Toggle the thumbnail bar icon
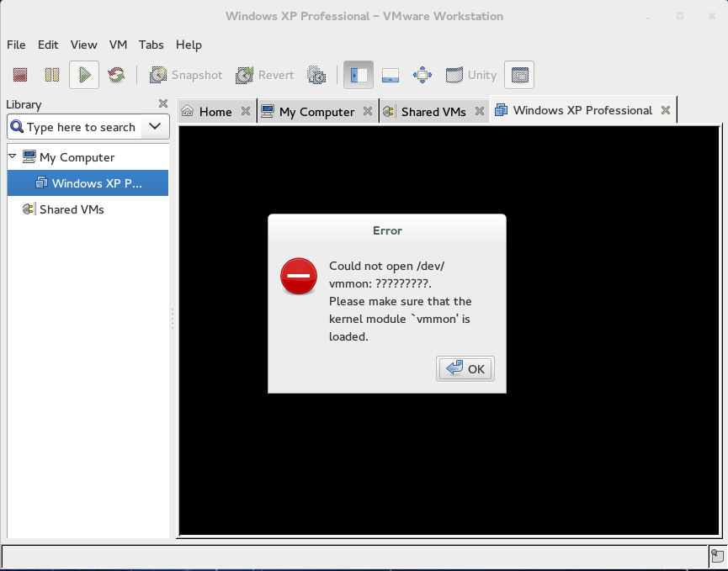The width and height of the screenshot is (728, 571). pos(391,75)
